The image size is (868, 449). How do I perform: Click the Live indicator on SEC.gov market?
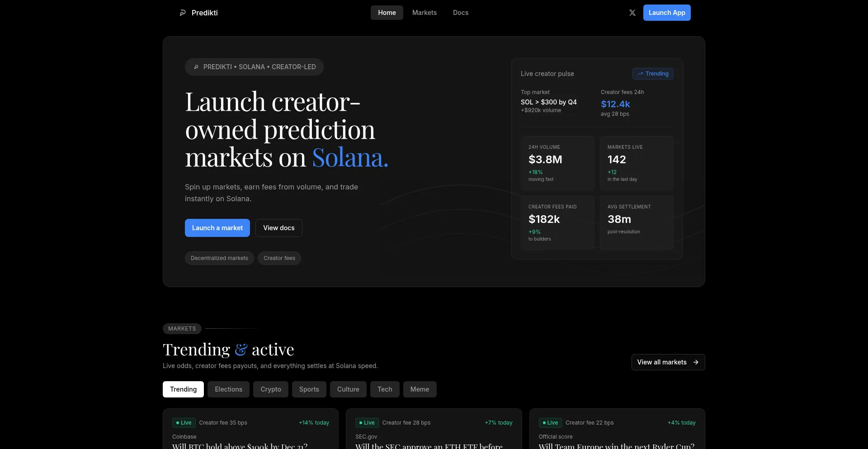point(367,423)
